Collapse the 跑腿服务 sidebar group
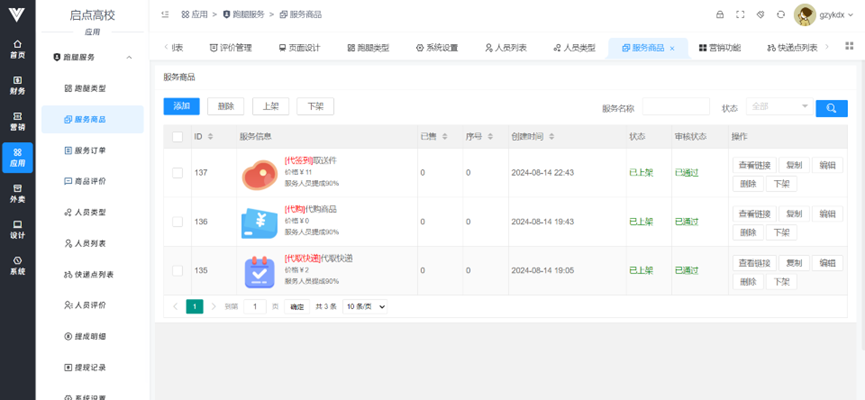The image size is (865, 400). point(129,58)
